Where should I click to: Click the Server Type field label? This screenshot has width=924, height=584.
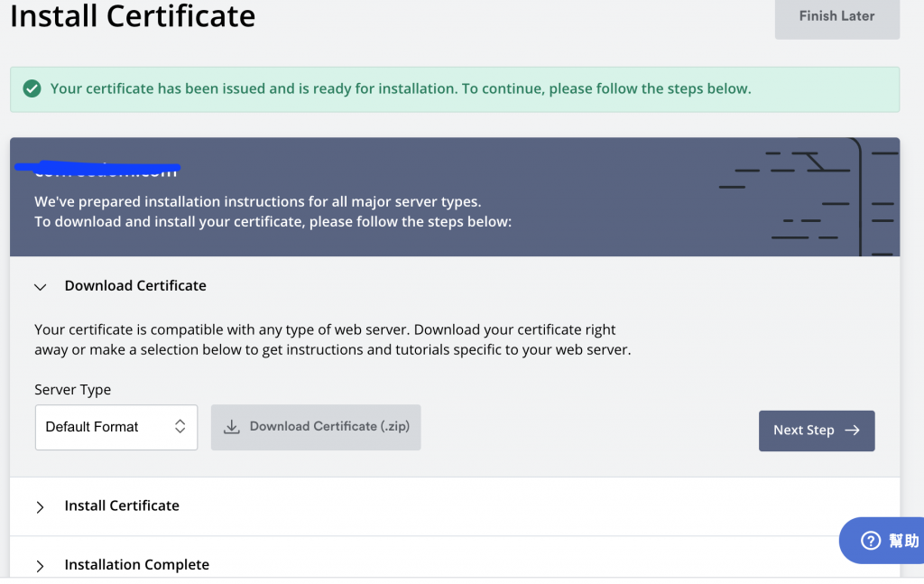pyautogui.click(x=73, y=390)
